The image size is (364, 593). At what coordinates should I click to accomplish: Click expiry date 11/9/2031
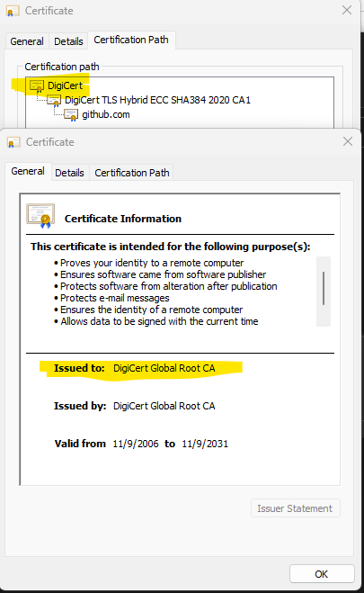click(x=205, y=444)
